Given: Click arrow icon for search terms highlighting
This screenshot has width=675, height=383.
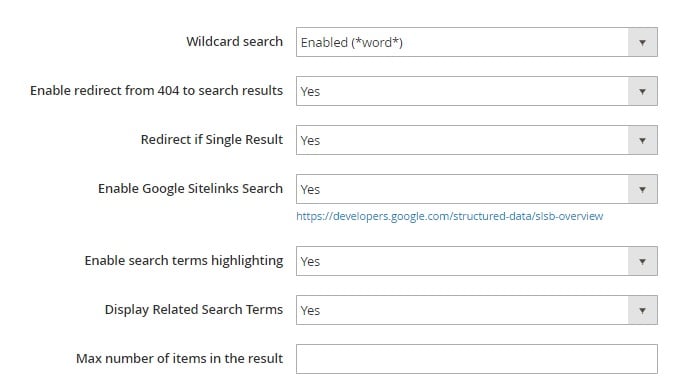Looking at the screenshot, I should tap(642, 261).
